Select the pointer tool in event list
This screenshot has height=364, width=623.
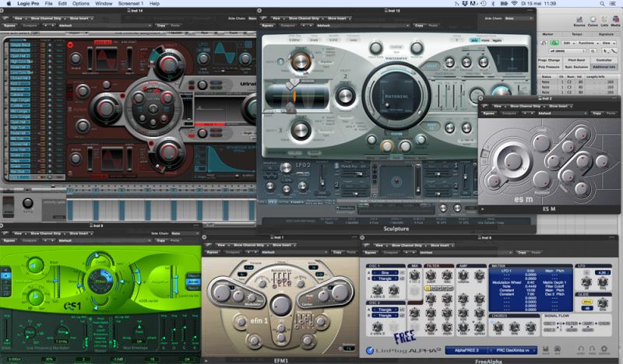coord(606,51)
